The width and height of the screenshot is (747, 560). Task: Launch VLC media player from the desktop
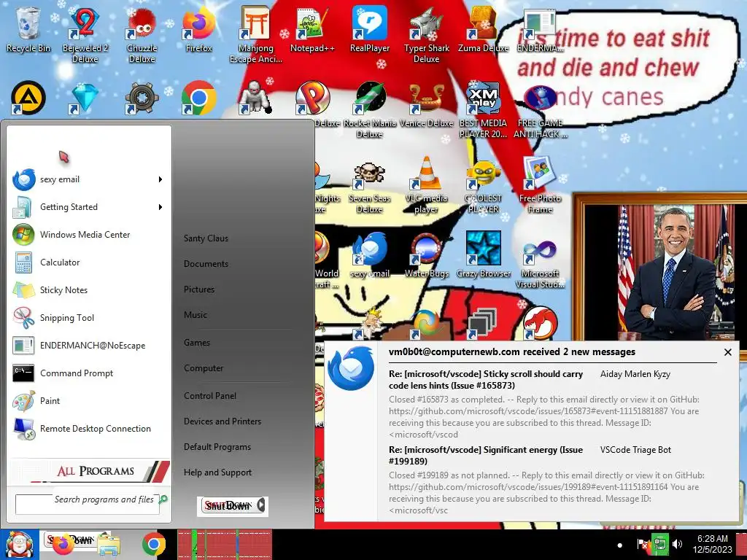click(x=426, y=184)
